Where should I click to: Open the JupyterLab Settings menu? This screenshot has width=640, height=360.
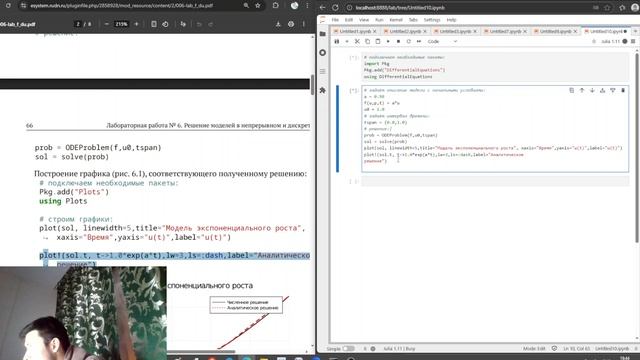(432, 20)
